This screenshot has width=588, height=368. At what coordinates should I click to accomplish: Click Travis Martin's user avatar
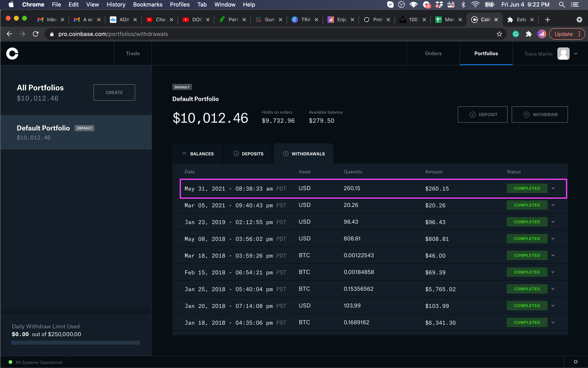(563, 54)
